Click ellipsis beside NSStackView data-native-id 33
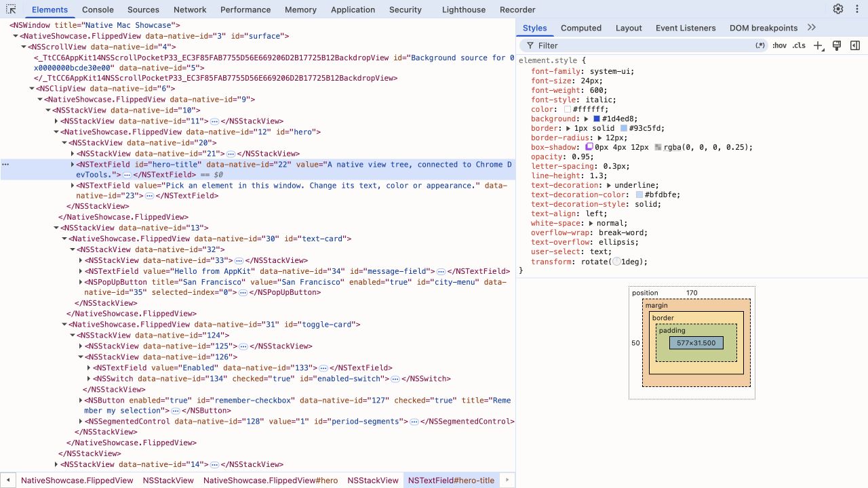The image size is (868, 488). click(x=239, y=260)
